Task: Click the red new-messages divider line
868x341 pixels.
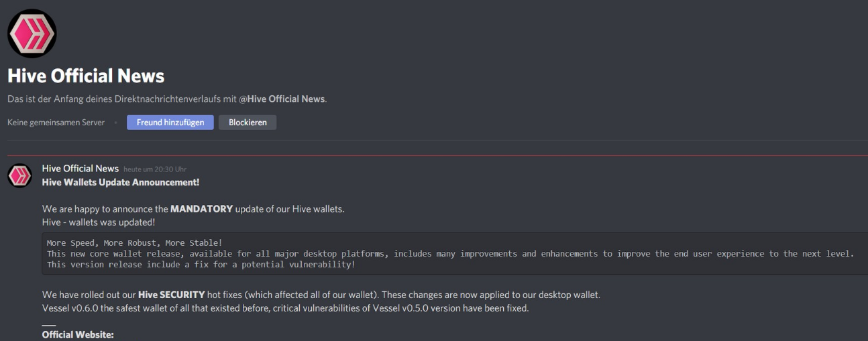Action: click(x=437, y=155)
